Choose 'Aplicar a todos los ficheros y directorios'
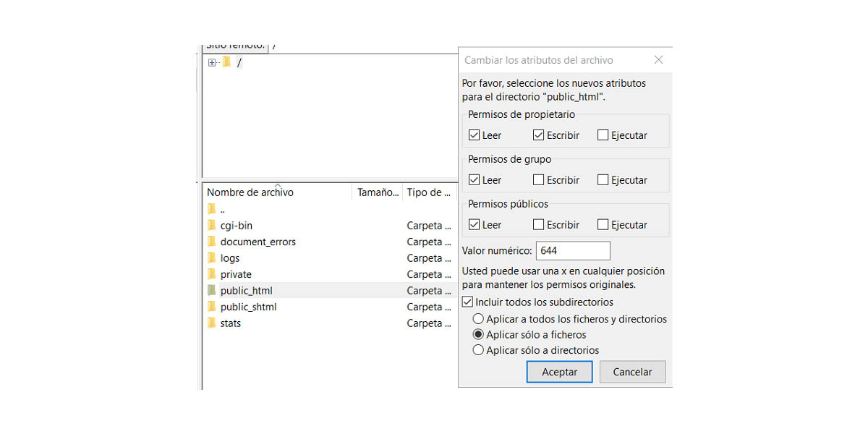 tap(477, 319)
